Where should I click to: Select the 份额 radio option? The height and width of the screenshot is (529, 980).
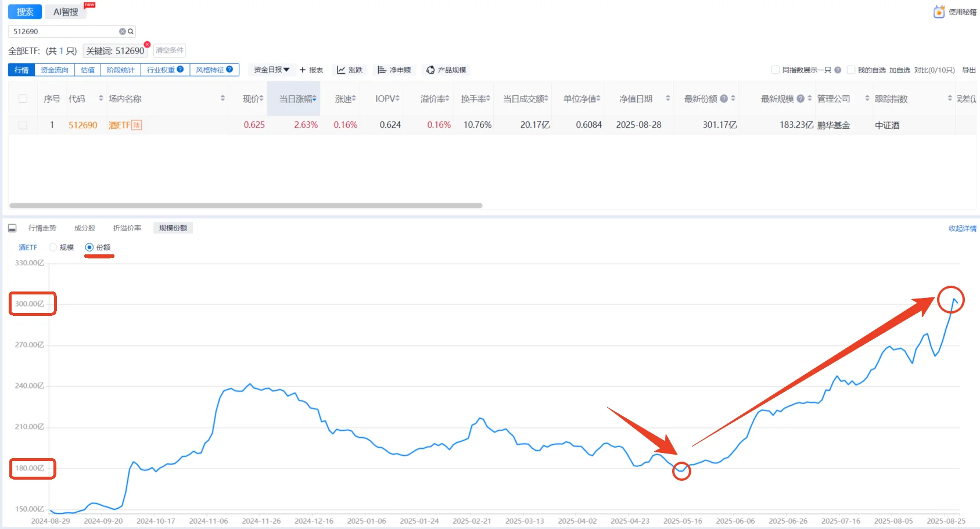(89, 247)
